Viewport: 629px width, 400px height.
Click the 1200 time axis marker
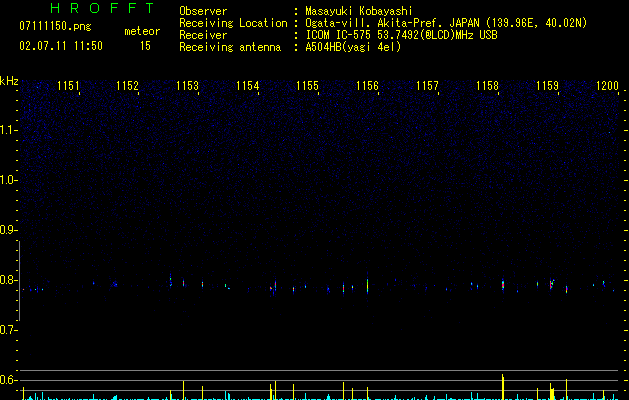pyautogui.click(x=607, y=86)
